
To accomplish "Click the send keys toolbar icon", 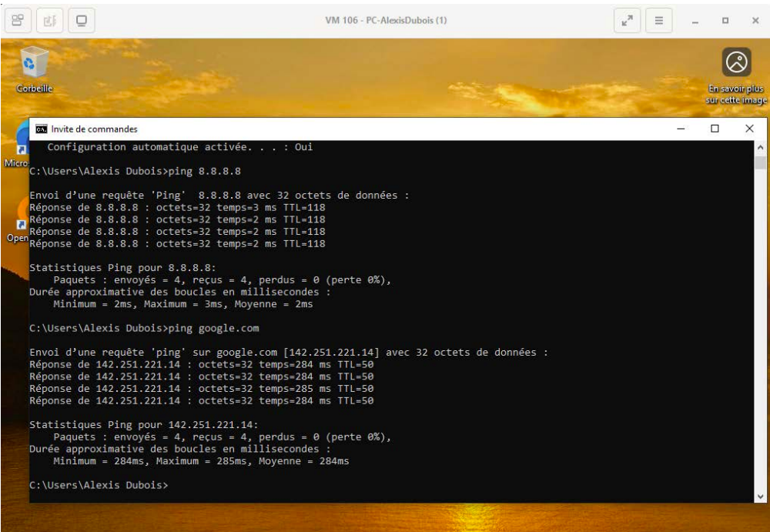I will (49, 21).
